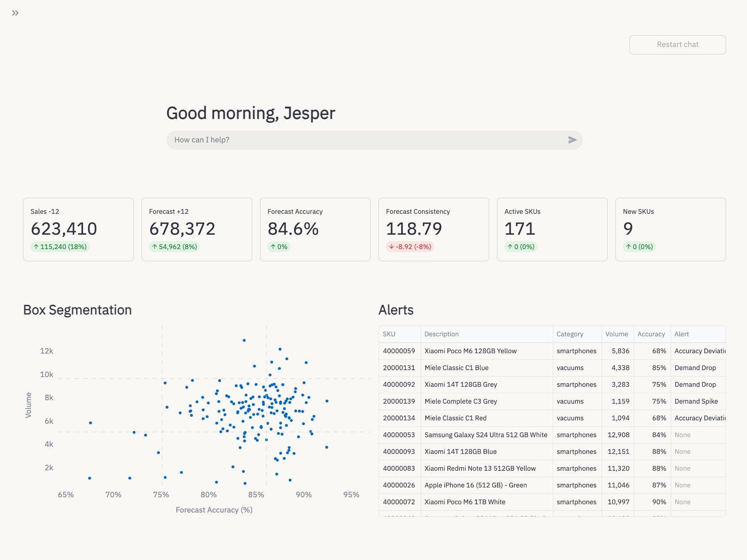The width and height of the screenshot is (747, 560).
Task: Sort the alerts table by the Volume column
Action: pyautogui.click(x=617, y=334)
